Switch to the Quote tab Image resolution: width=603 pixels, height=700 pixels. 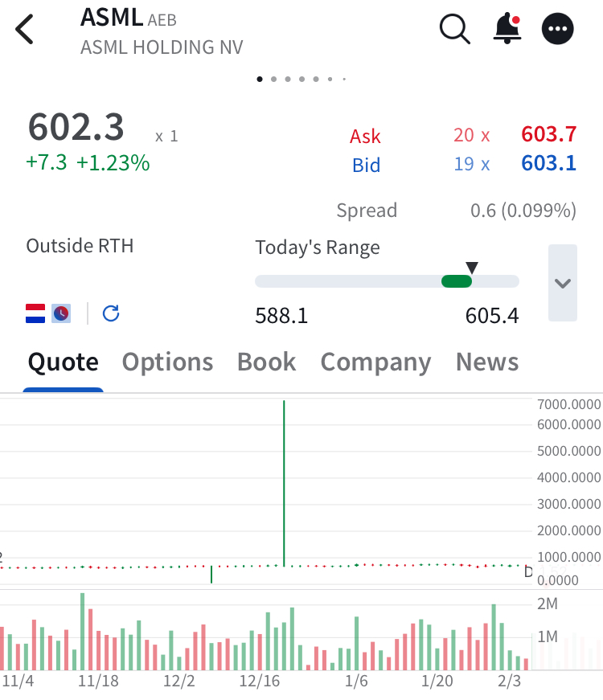pos(63,362)
